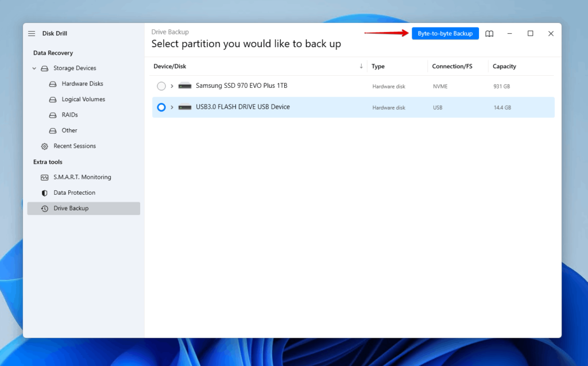Open the knowledge base book icon
The width and height of the screenshot is (588, 366).
click(x=489, y=33)
